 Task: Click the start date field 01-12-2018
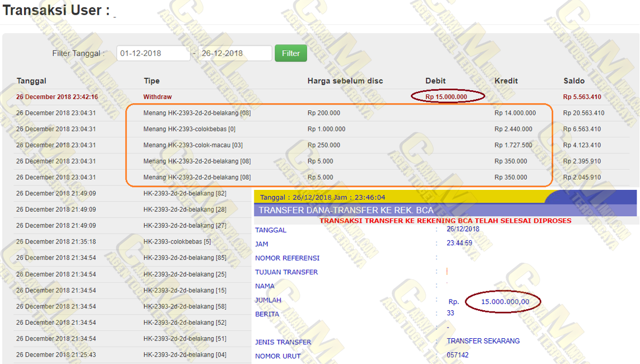click(x=153, y=53)
